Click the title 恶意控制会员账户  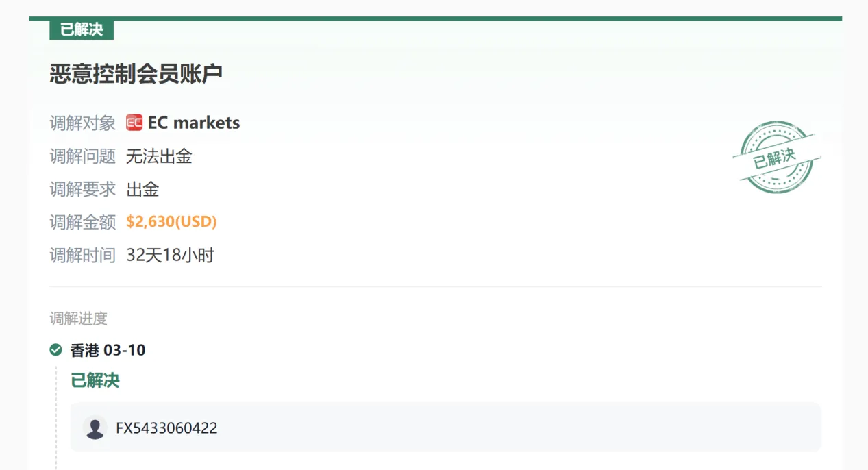pos(136,73)
